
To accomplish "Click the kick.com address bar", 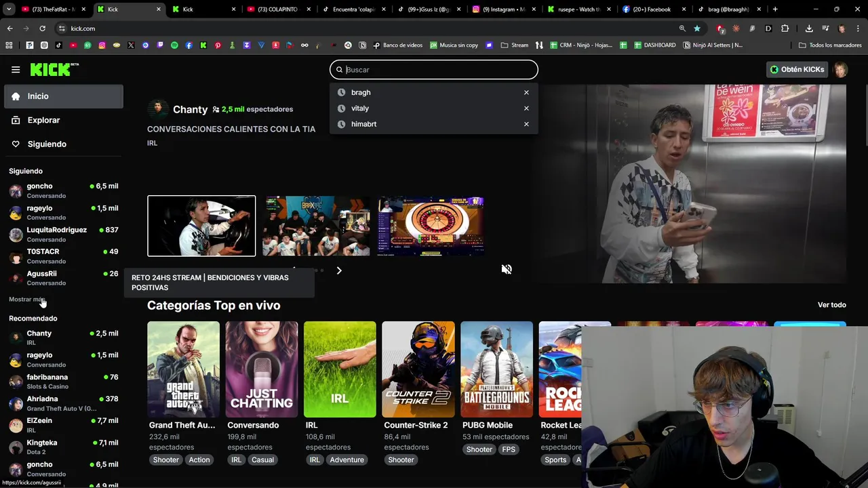I will [x=366, y=28].
